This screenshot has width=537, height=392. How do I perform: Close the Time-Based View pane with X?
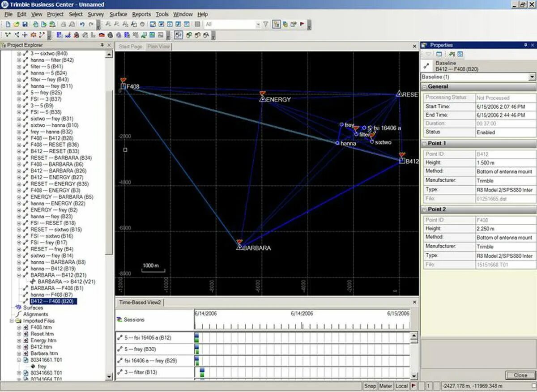pyautogui.click(x=414, y=303)
